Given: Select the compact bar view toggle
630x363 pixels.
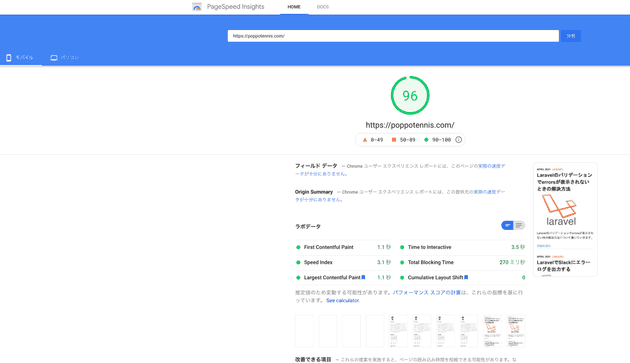Looking at the screenshot, I should click(x=507, y=226).
